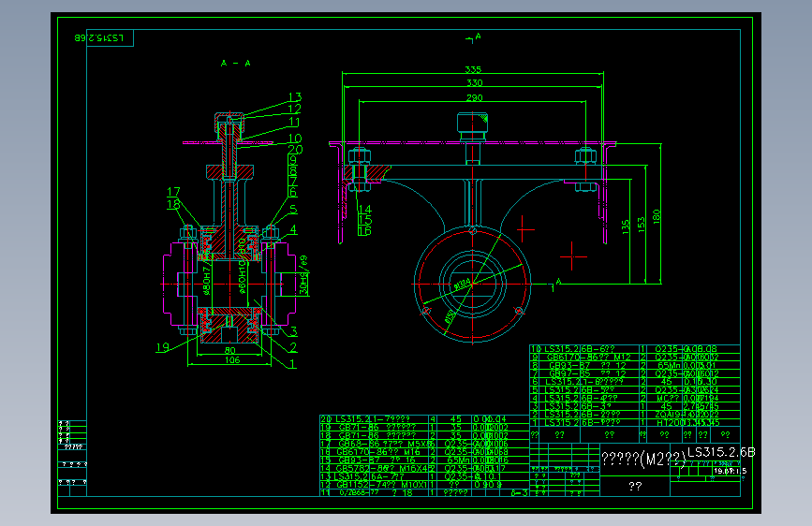Click the mirrored LS315.2.6B corner label
Viewport: 812px width, 526px height.
[99, 37]
